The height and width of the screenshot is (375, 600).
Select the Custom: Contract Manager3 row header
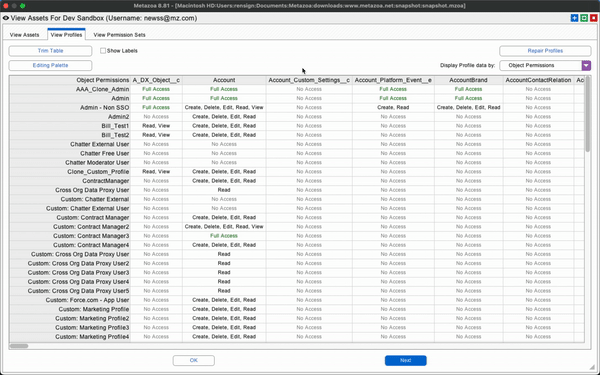(70, 236)
